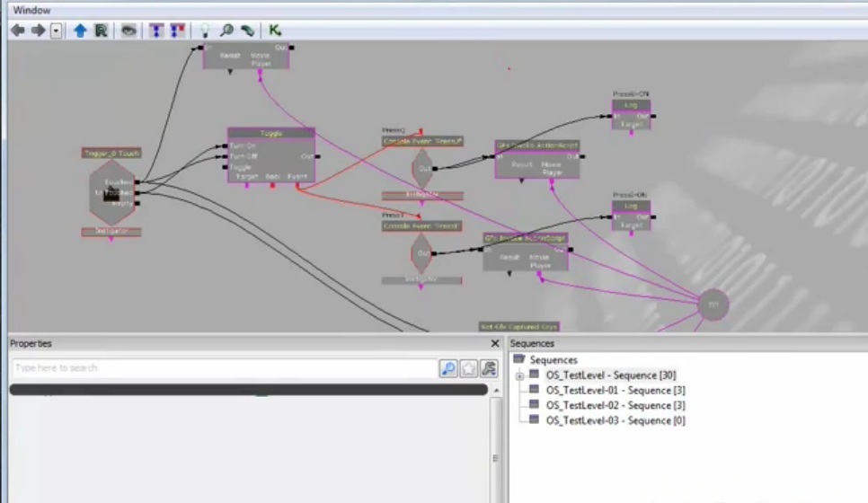Toggle connection visibility with the eye icon
The height and width of the screenshot is (503, 868).
[128, 31]
